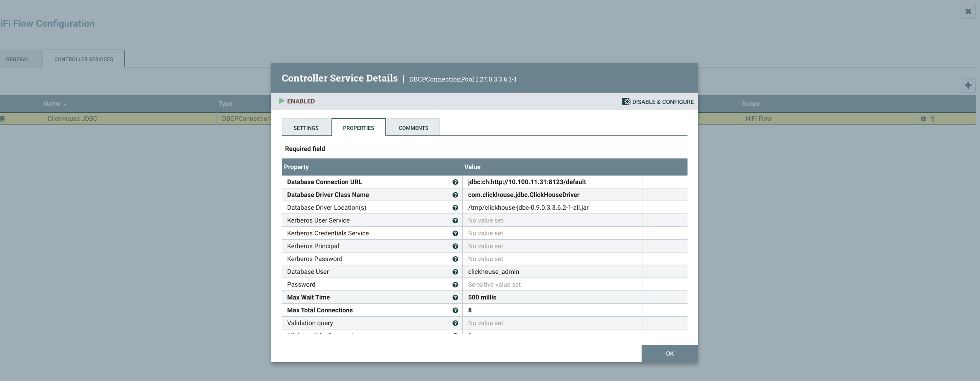Viewport: 980px width, 381px height.
Task: Click the Kerberos Password empty value
Action: click(x=486, y=259)
